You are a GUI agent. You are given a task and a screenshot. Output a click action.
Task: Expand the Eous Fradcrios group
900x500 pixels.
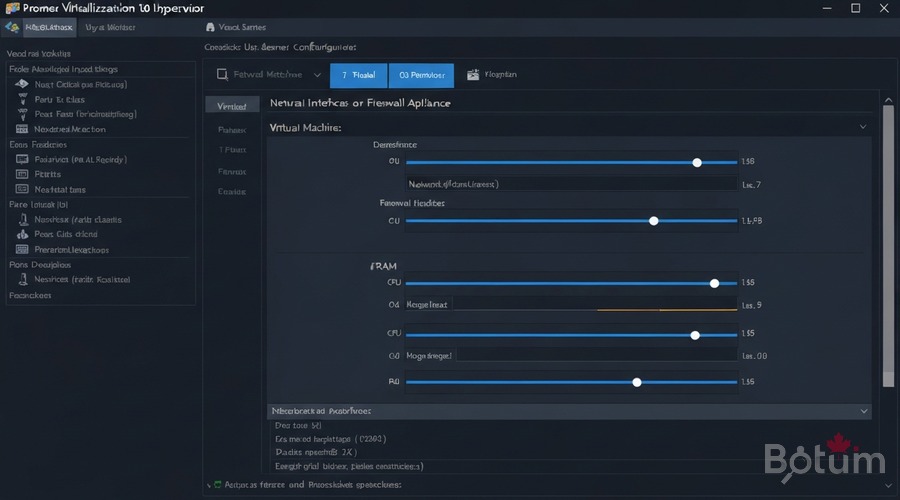click(38, 145)
